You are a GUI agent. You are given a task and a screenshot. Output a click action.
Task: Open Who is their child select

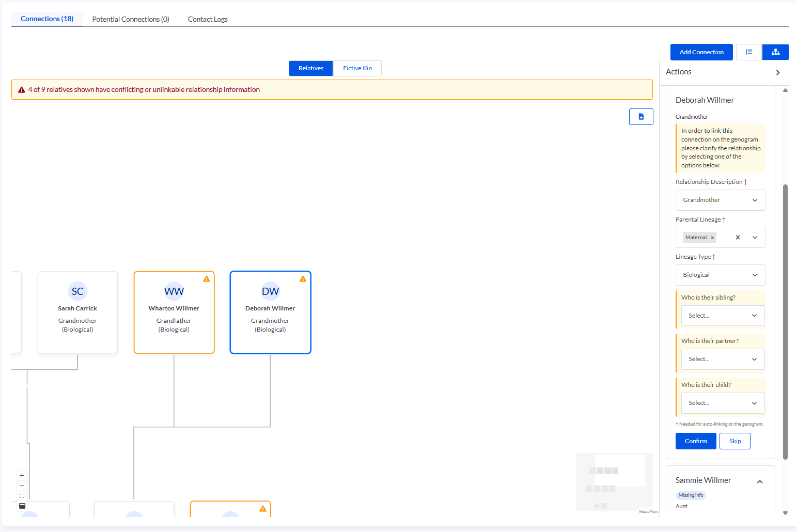pyautogui.click(x=723, y=403)
